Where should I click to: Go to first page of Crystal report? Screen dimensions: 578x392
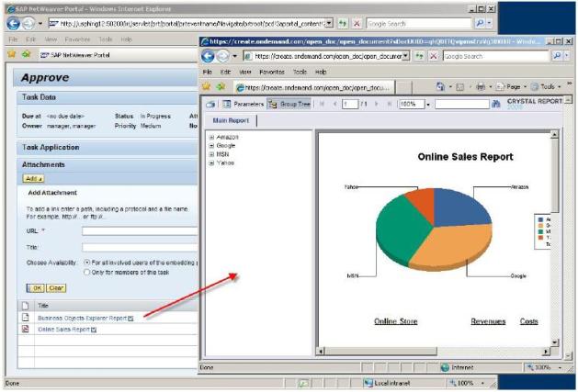click(x=322, y=105)
